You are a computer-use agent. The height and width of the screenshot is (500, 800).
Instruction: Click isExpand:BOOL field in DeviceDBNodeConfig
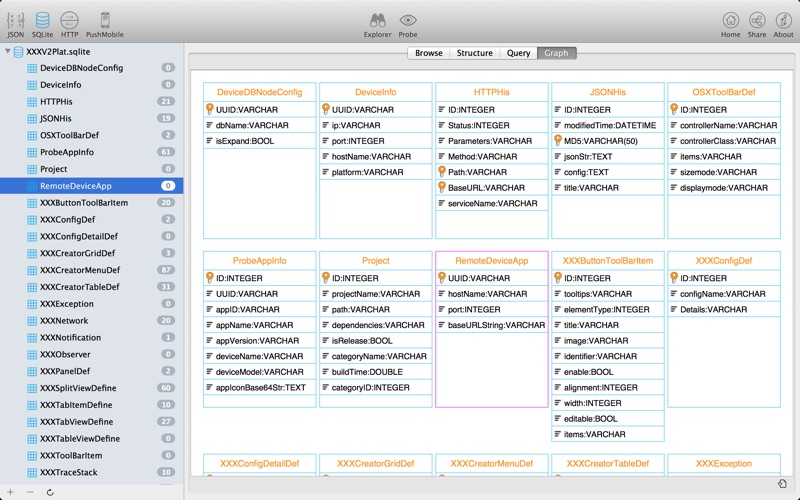coord(260,141)
